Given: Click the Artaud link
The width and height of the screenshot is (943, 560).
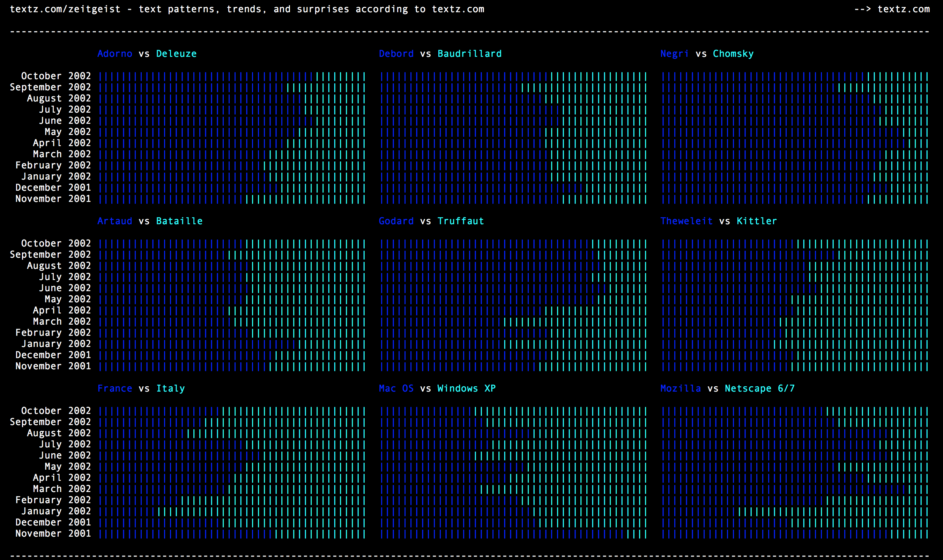Looking at the screenshot, I should [x=115, y=221].
